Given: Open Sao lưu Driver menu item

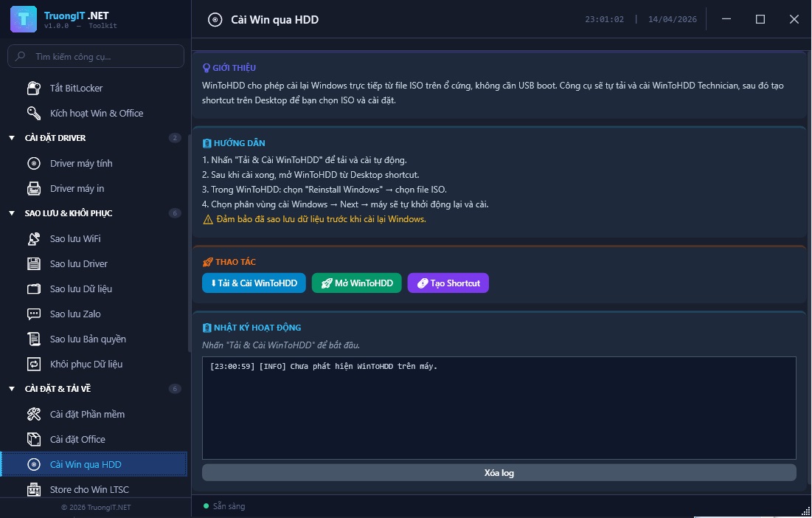Looking at the screenshot, I should click(x=78, y=264).
